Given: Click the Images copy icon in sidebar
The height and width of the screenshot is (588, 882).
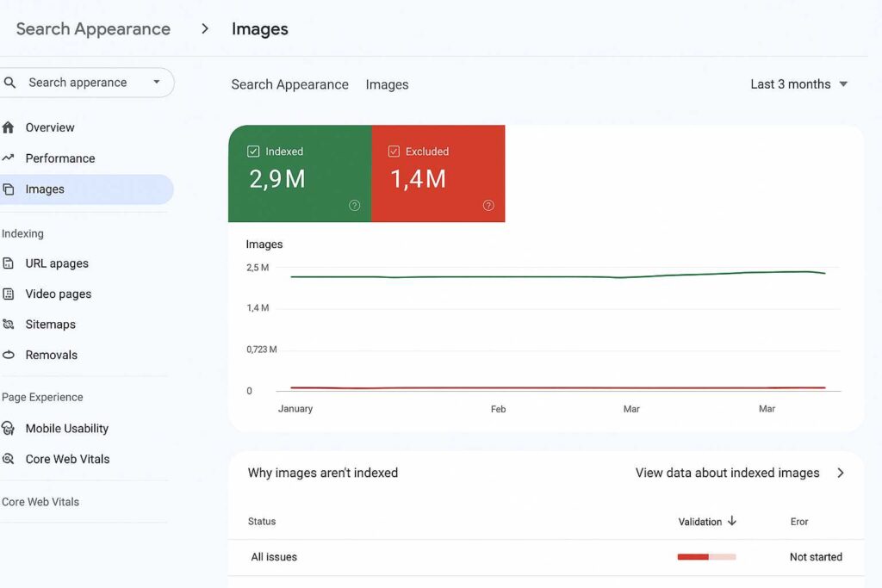Looking at the screenshot, I should (x=9, y=189).
